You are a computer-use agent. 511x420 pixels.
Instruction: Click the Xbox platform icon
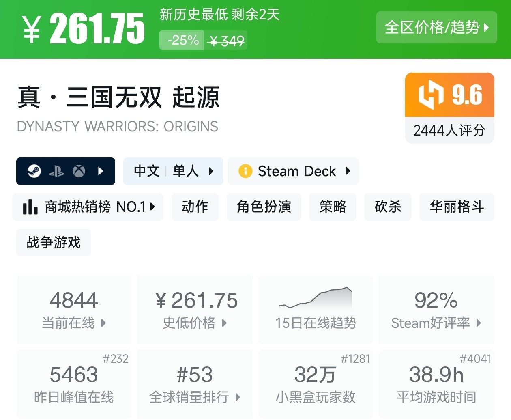pos(79,171)
